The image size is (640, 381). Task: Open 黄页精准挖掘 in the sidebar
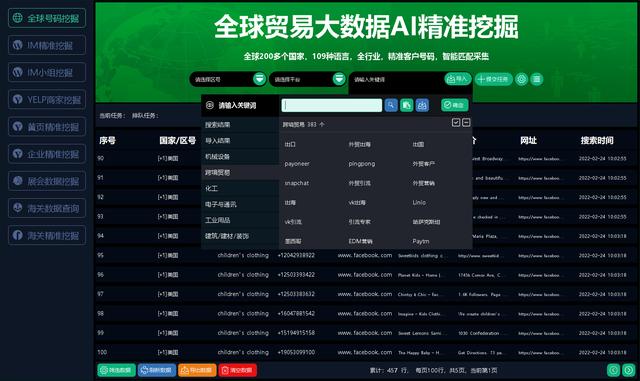coord(47,127)
